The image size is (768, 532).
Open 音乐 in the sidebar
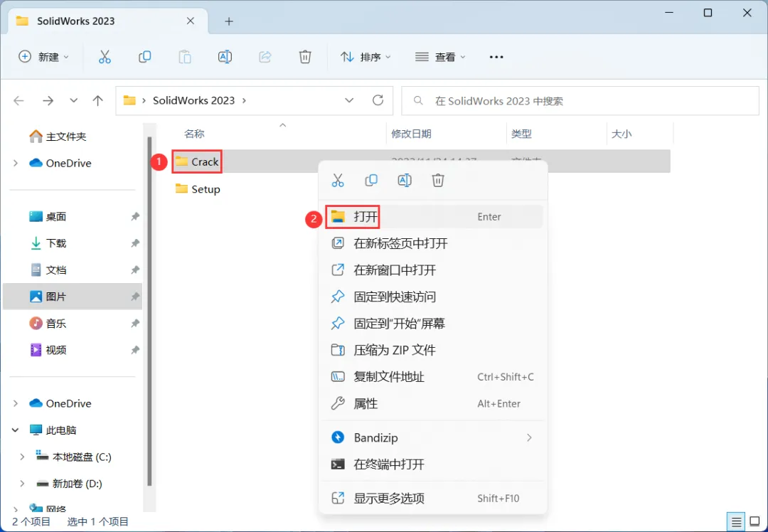coord(48,324)
